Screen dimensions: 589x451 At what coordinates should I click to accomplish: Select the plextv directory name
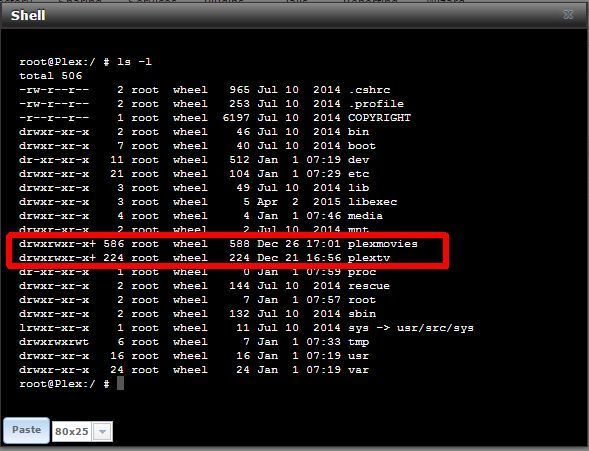tap(369, 258)
